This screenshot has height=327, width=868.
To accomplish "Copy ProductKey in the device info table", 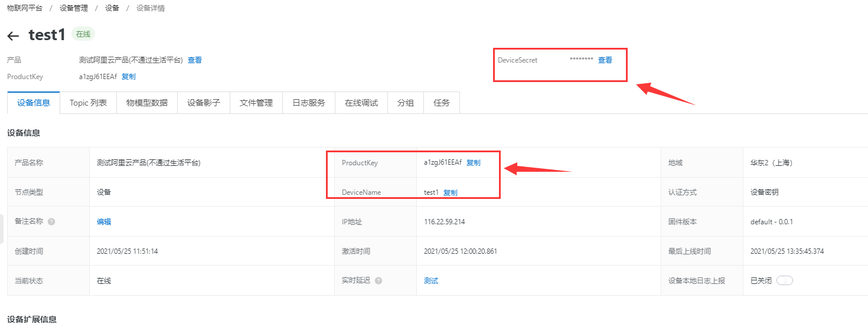I will 474,163.
